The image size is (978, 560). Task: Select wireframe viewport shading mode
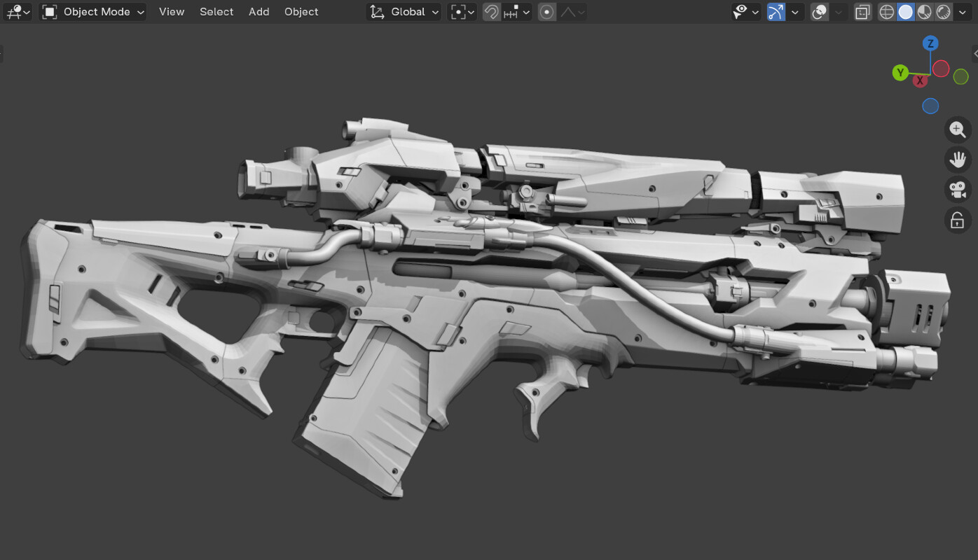[887, 12]
